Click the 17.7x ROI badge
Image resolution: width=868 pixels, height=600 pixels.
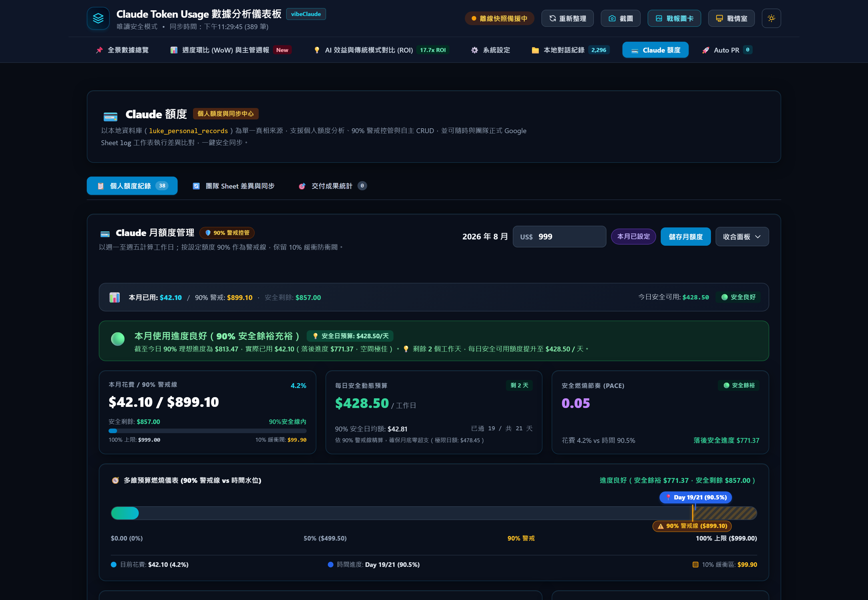pos(433,50)
